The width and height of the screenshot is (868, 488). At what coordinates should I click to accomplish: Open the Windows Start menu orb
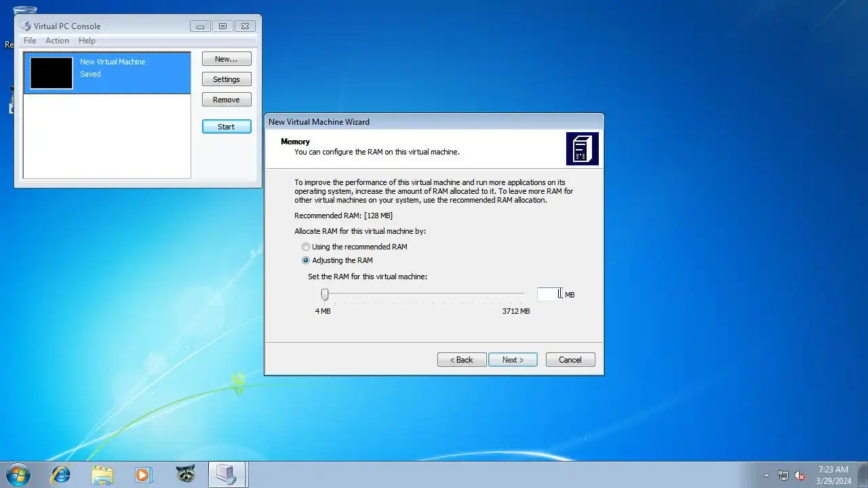tap(18, 474)
